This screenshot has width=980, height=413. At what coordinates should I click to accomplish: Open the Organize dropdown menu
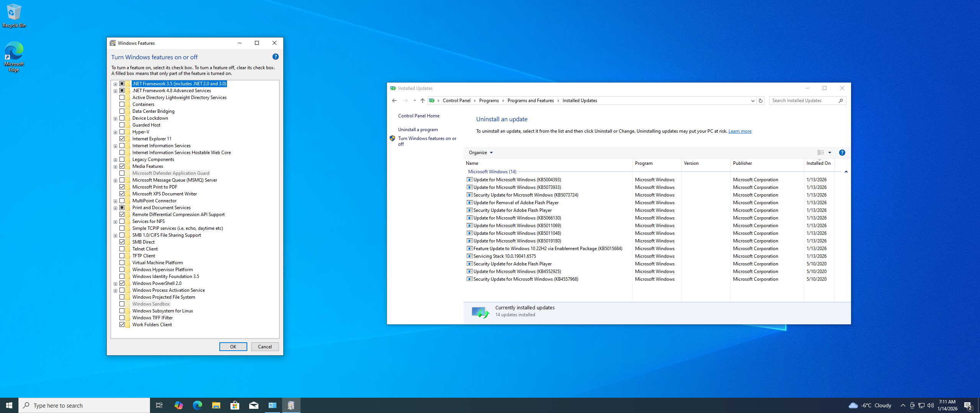(x=480, y=153)
